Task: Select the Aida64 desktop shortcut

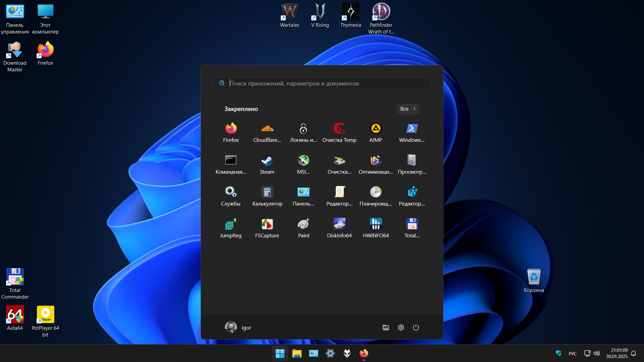Action: (x=15, y=318)
